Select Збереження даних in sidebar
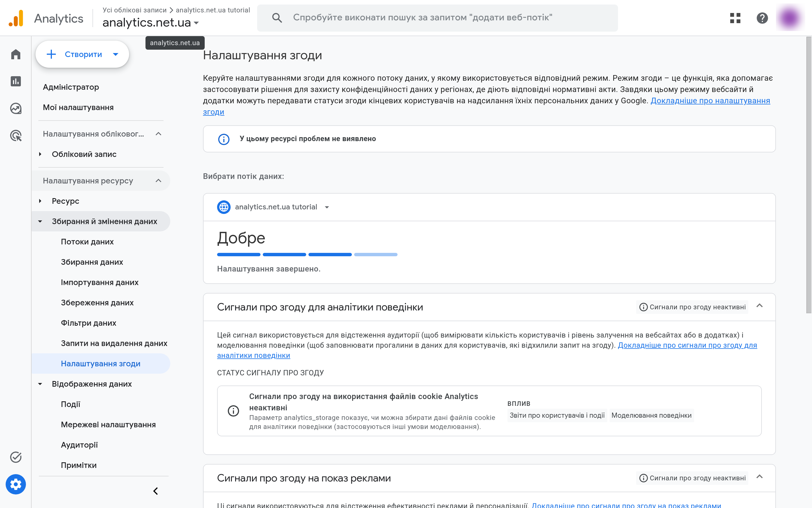 click(97, 303)
